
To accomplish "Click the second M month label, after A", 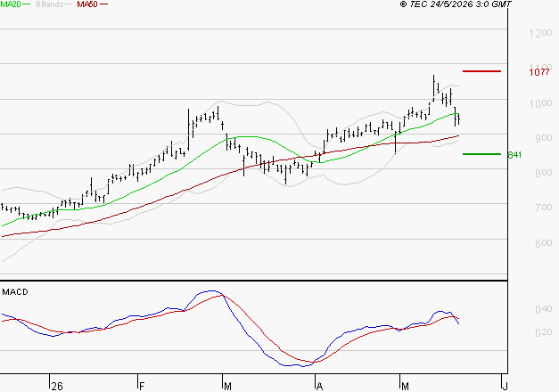I will [405, 387].
